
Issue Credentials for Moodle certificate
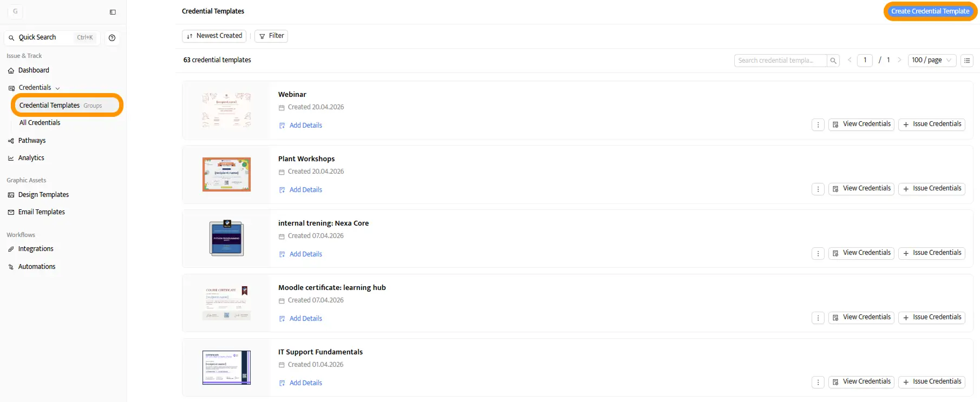[x=932, y=318]
